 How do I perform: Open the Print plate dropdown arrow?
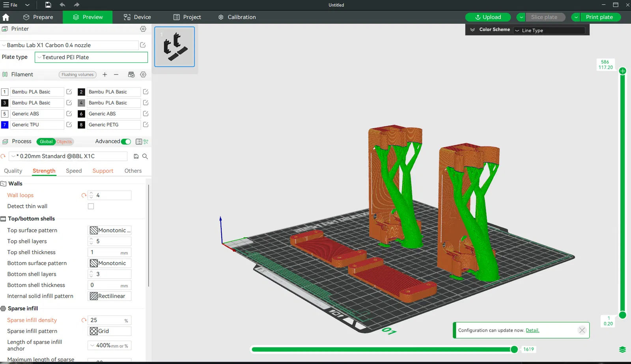coord(576,17)
